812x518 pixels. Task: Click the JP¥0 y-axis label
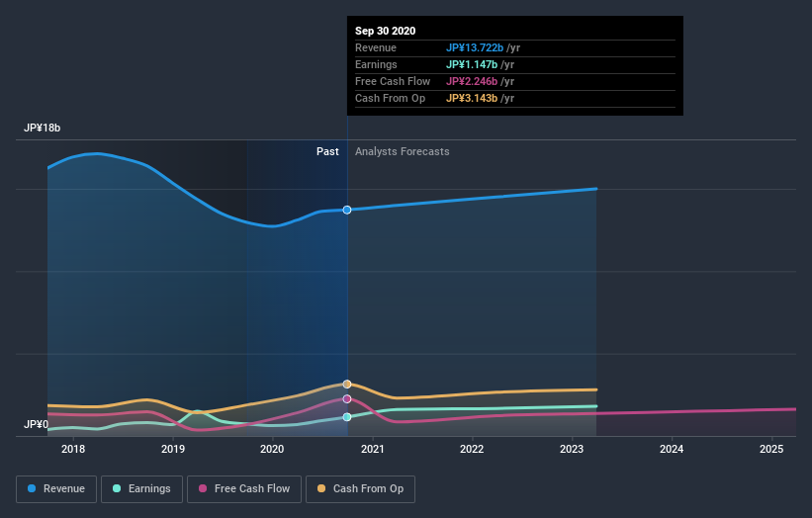tap(36, 424)
